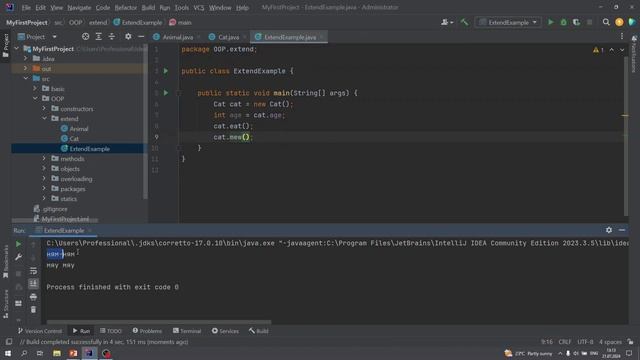
Task: Expand the statics package
Action: point(44,199)
